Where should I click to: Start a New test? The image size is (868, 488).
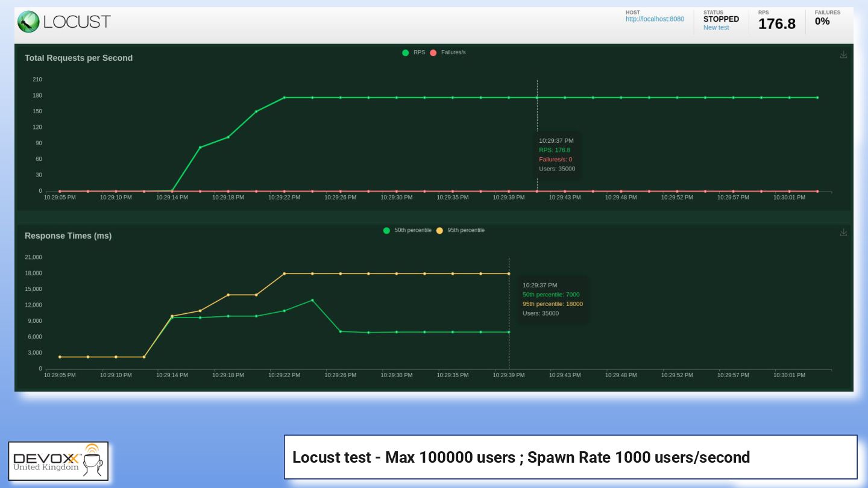pos(716,28)
